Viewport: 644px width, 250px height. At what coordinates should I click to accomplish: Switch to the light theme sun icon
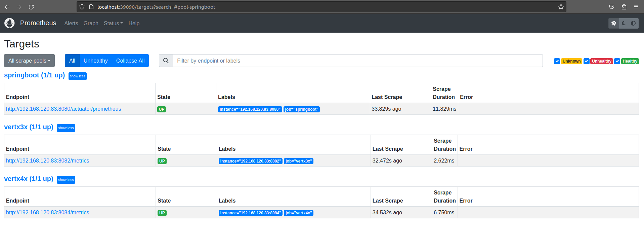(614, 23)
